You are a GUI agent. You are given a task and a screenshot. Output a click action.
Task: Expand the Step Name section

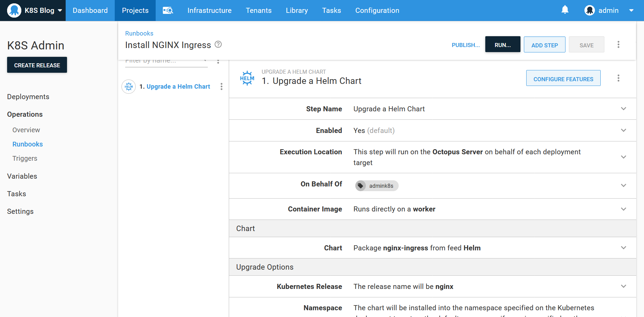(x=623, y=109)
